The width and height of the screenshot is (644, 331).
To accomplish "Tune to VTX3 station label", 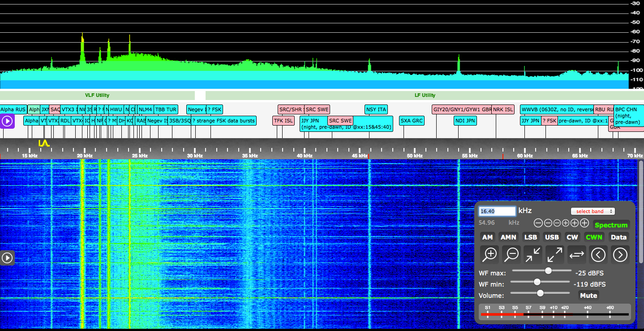I will (x=69, y=109).
